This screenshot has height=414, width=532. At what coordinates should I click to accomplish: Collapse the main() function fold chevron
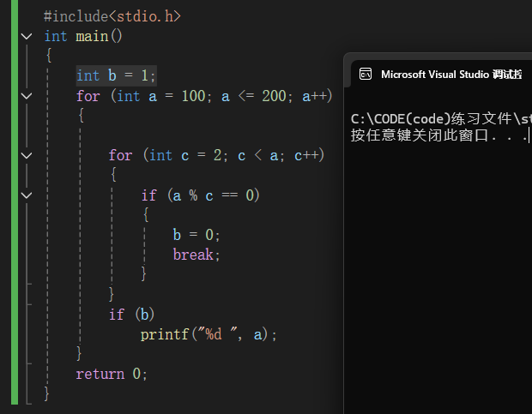(27, 36)
